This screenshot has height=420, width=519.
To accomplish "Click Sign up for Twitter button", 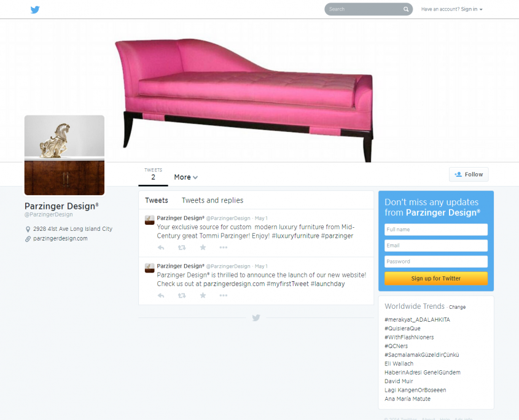I will pyautogui.click(x=436, y=278).
